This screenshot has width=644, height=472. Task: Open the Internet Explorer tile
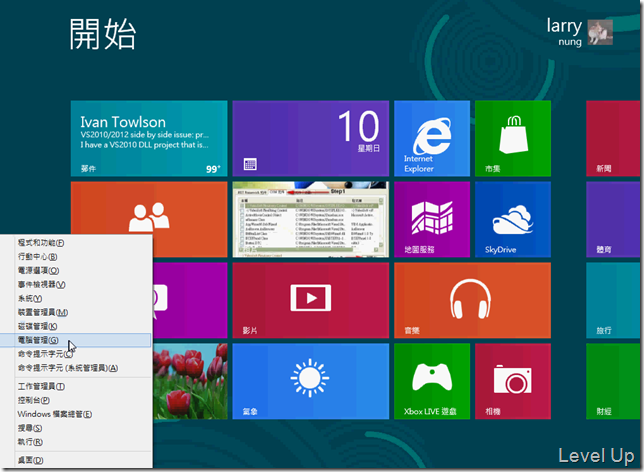432,138
